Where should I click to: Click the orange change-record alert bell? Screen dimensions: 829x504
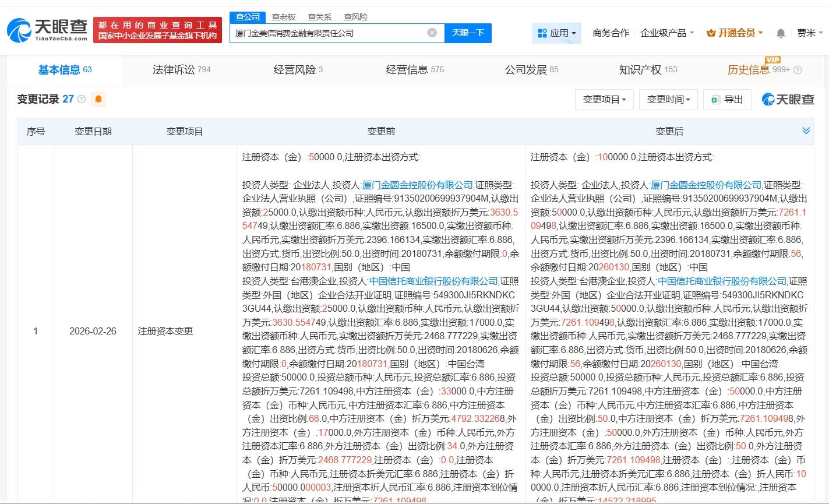98,99
